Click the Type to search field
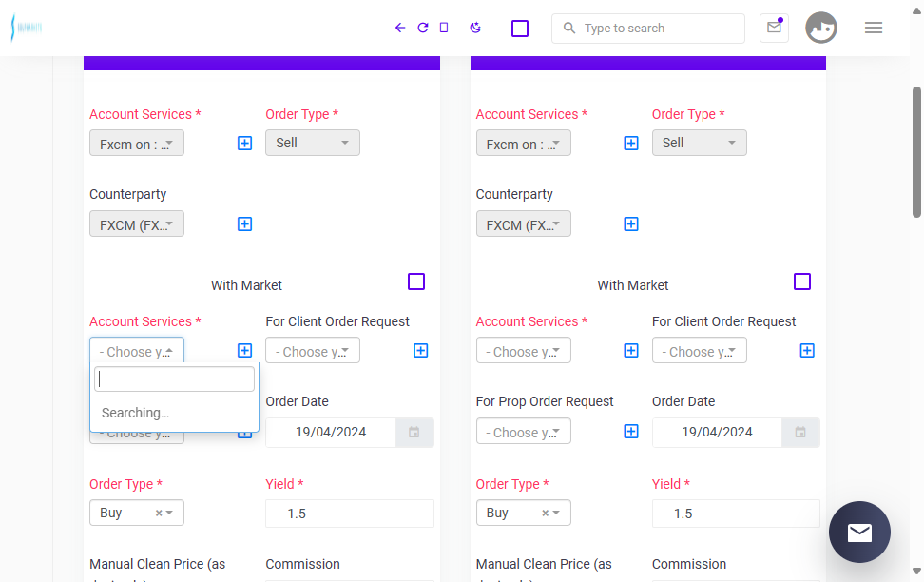Image resolution: width=924 pixels, height=582 pixels. (648, 29)
